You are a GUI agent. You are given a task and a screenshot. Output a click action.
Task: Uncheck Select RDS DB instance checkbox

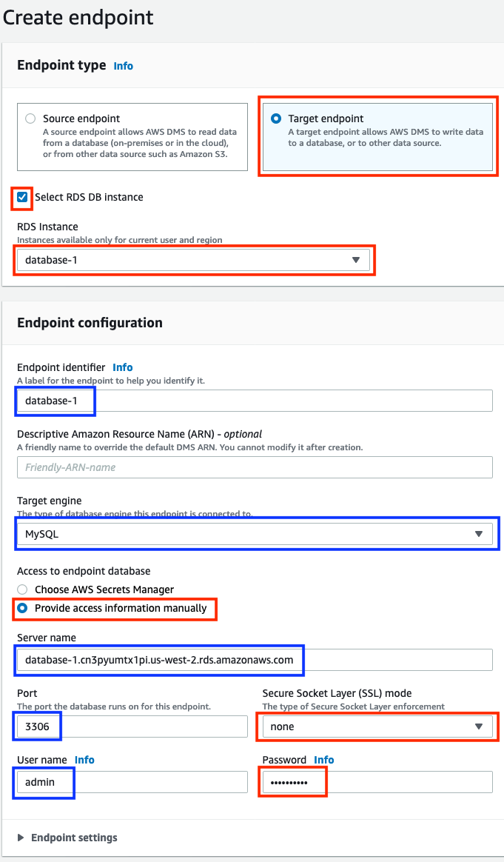point(22,197)
